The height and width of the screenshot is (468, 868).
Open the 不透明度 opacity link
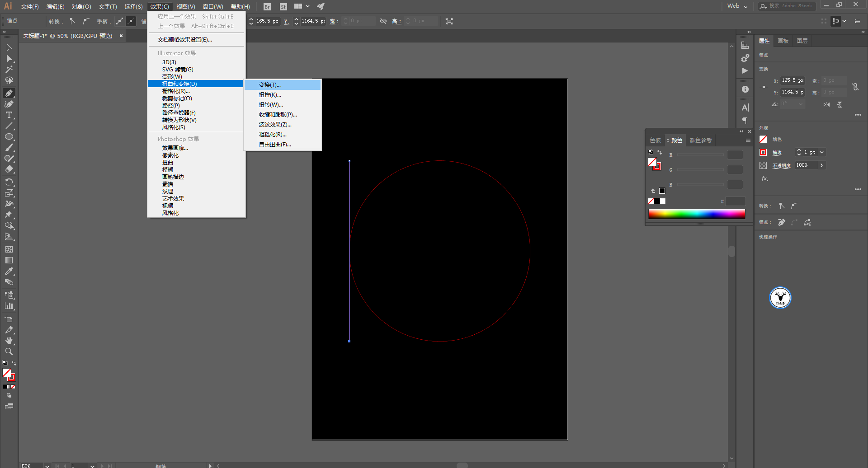[781, 165]
